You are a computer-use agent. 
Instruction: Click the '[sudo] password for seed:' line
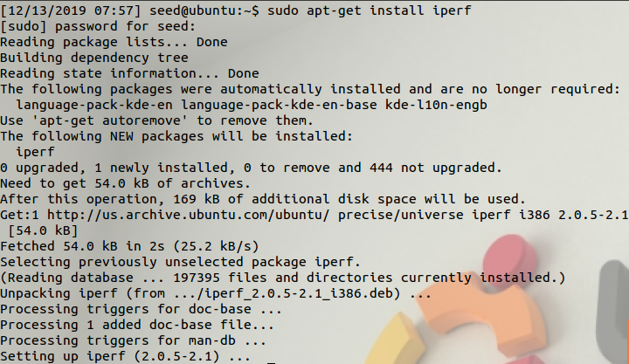[x=98, y=26]
